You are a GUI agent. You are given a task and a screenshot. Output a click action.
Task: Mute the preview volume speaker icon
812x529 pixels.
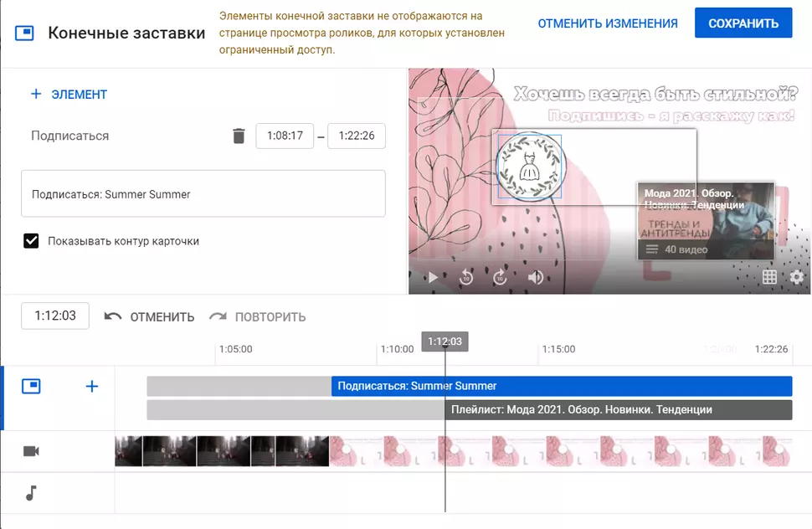point(536,278)
